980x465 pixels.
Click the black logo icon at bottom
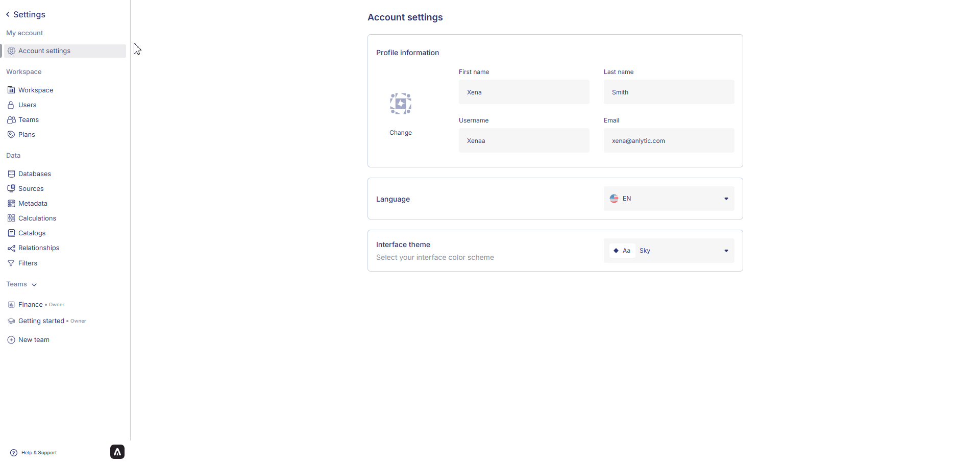pyautogui.click(x=117, y=452)
